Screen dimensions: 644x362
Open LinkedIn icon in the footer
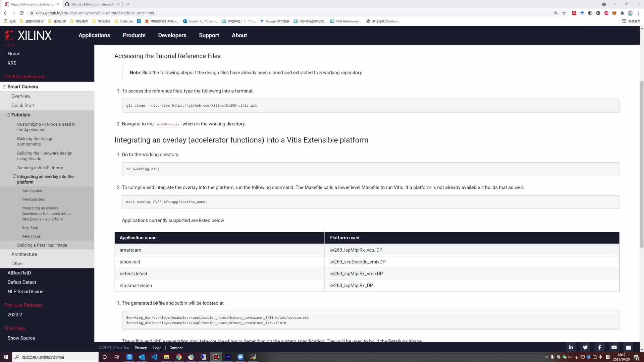pos(571,348)
